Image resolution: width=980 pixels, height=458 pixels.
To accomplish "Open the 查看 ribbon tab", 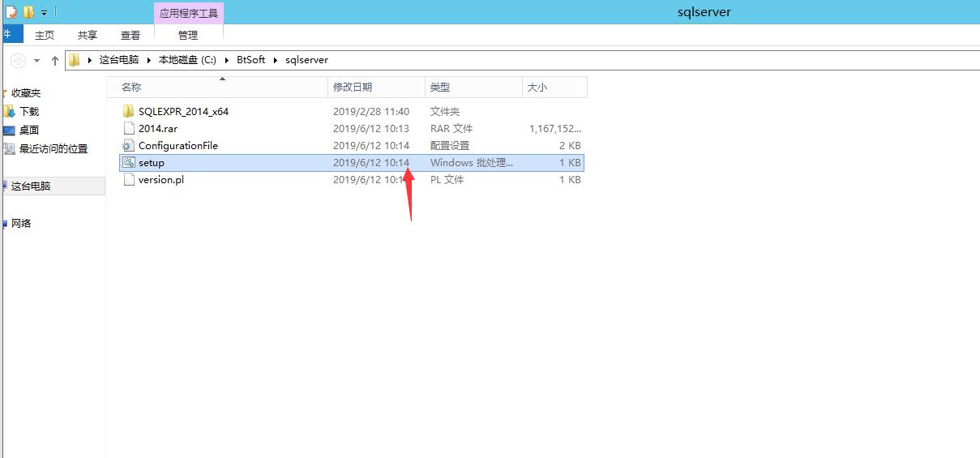I will click(131, 35).
